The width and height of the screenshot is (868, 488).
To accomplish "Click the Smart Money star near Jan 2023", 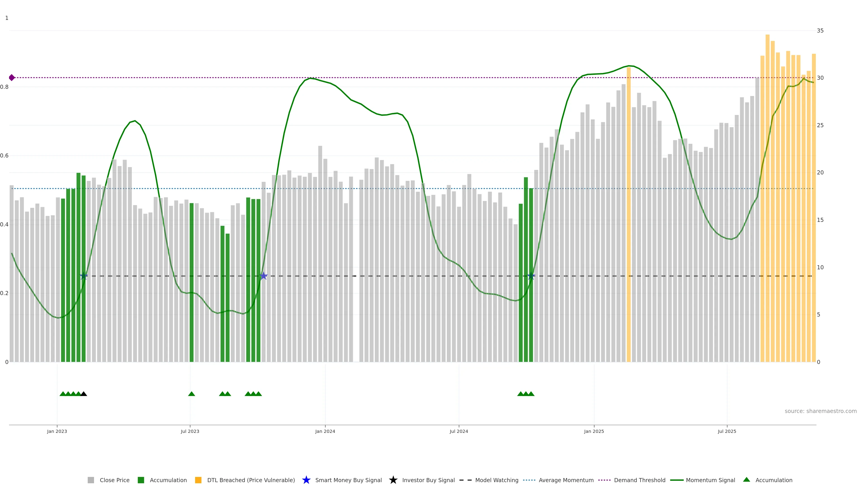I will point(84,276).
